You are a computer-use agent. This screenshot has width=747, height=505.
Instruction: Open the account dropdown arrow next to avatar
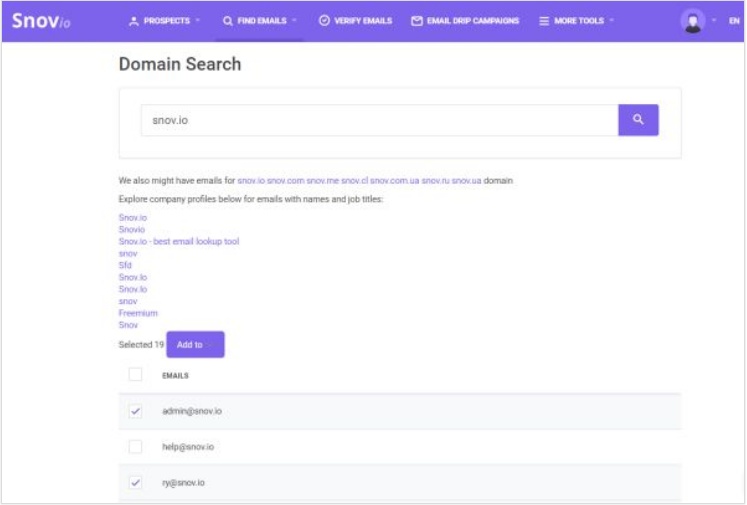pyautogui.click(x=714, y=20)
